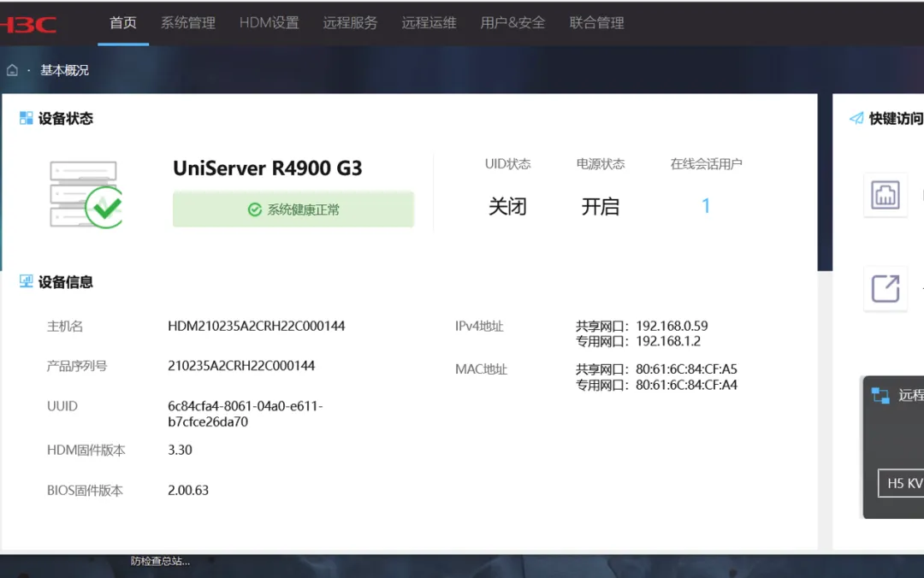Image resolution: width=924 pixels, height=578 pixels.
Task: Click the 防检查总站... taskbar item
Action: tap(160, 561)
